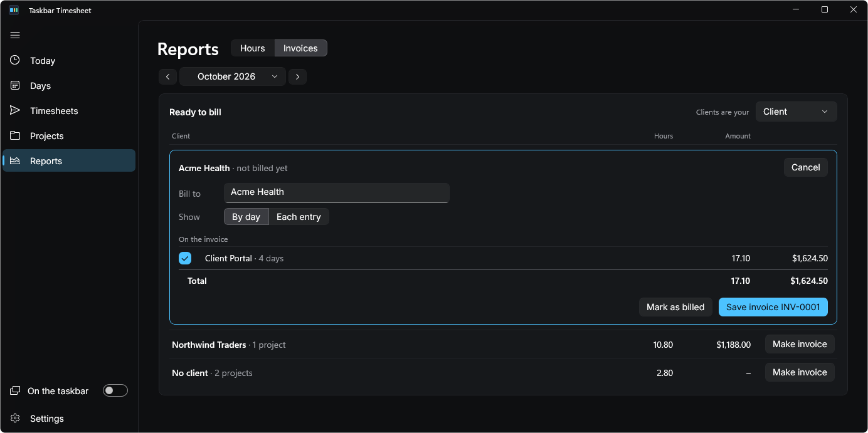Click the Bill to input field

[337, 193]
